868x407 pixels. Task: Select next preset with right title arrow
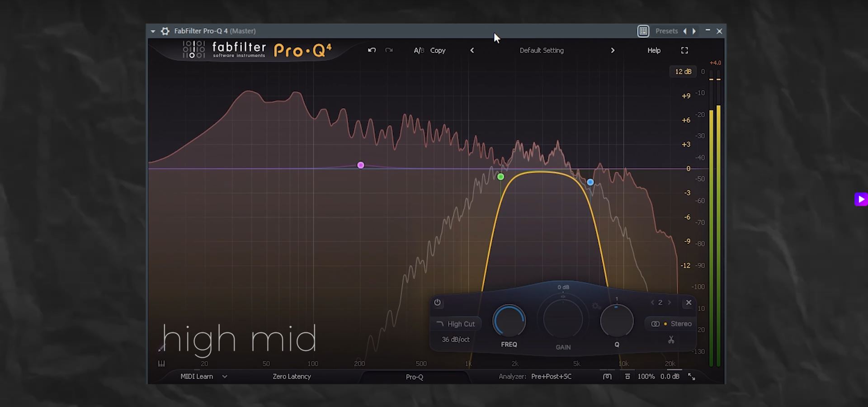pyautogui.click(x=694, y=31)
